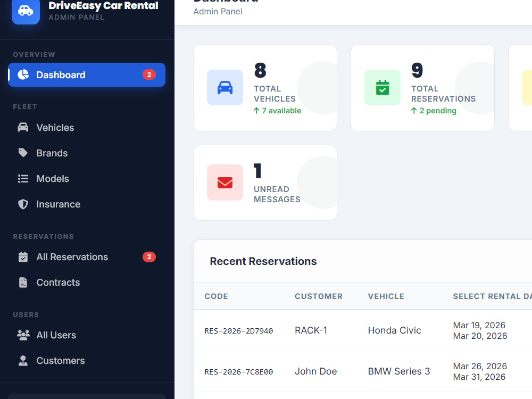Open the Customers page
The image size is (532, 399).
[87, 360]
